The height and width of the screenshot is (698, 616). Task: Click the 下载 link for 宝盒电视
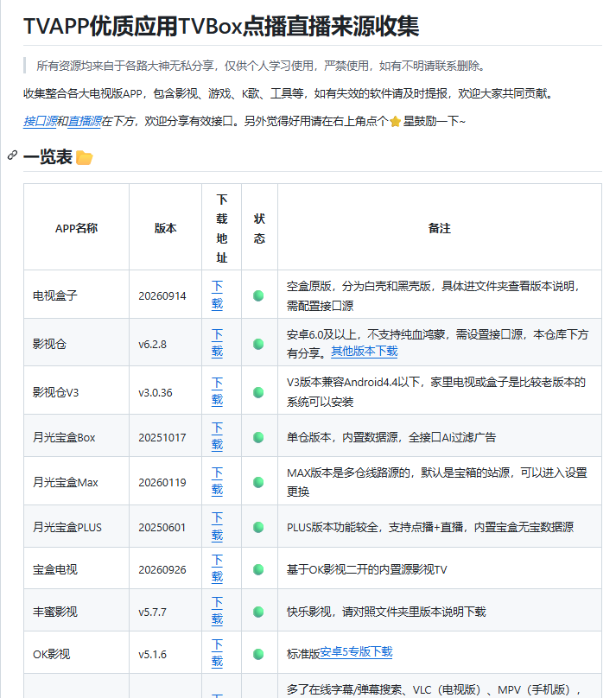[217, 569]
